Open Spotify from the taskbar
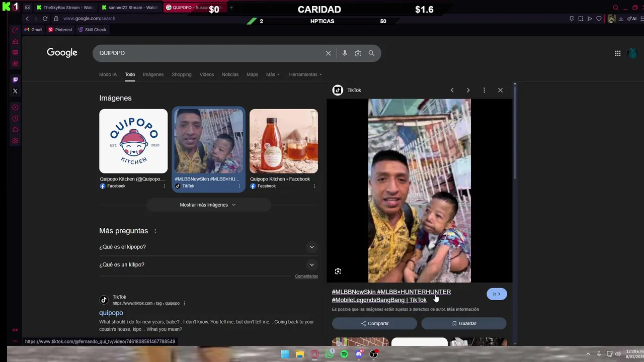This screenshot has width=644, height=362. pos(344,354)
